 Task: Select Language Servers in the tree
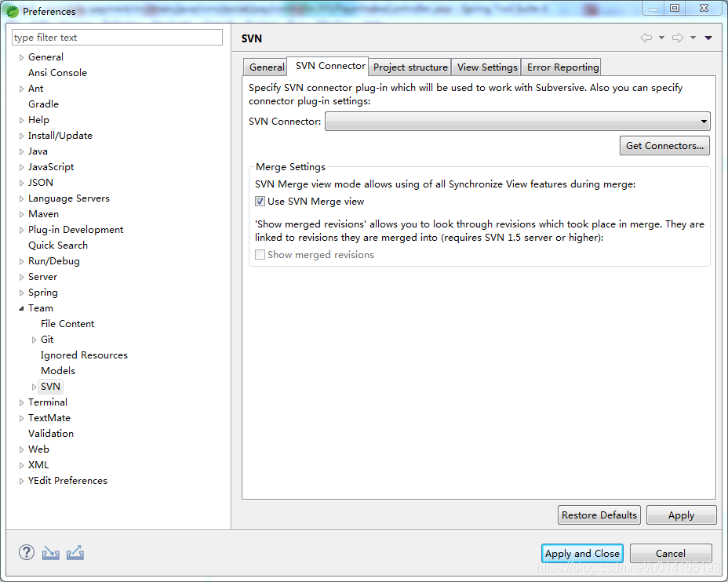pyautogui.click(x=69, y=198)
